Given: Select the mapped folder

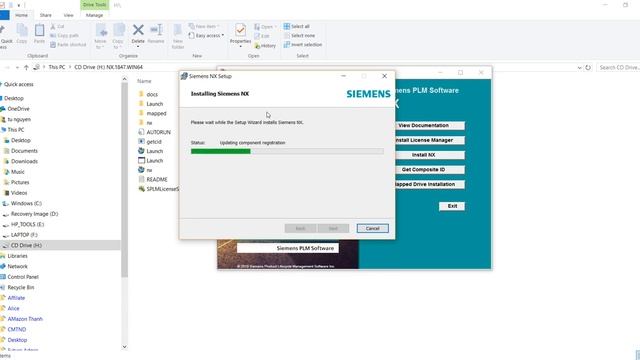Looking at the screenshot, I should pyautogui.click(x=152, y=113).
